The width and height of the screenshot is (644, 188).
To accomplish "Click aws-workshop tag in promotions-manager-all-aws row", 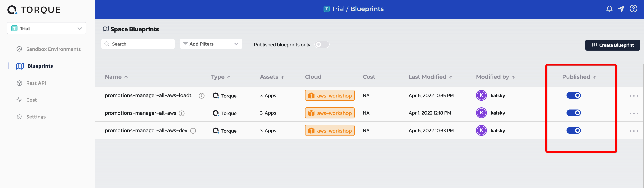I will point(330,113).
